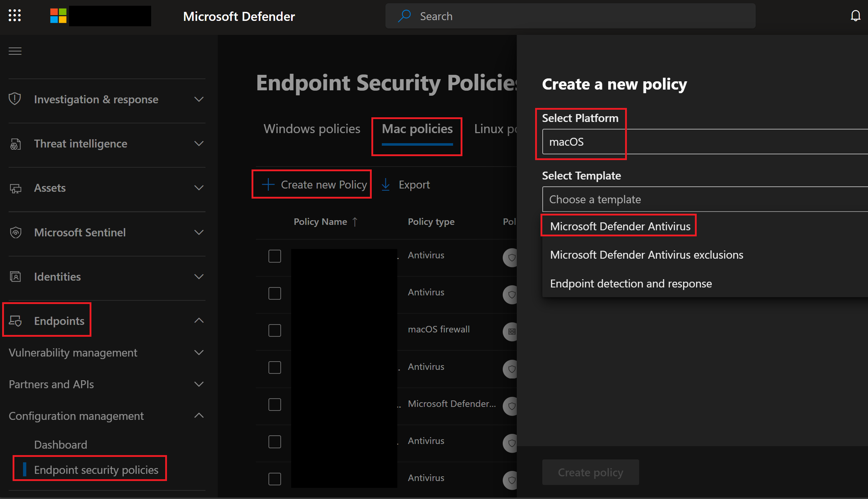The height and width of the screenshot is (499, 868).
Task: Click the search magnifier icon
Action: 404,16
